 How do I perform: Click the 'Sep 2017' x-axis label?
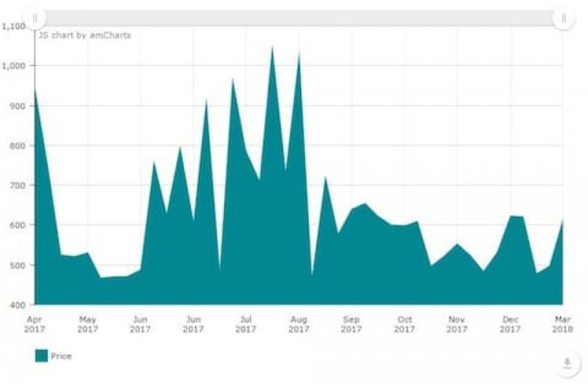351,324
